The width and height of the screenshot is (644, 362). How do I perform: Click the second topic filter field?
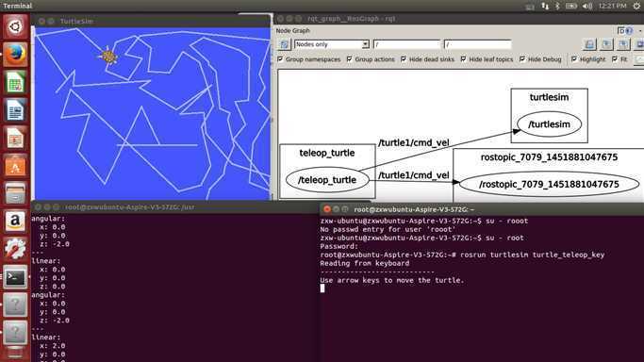pos(478,44)
